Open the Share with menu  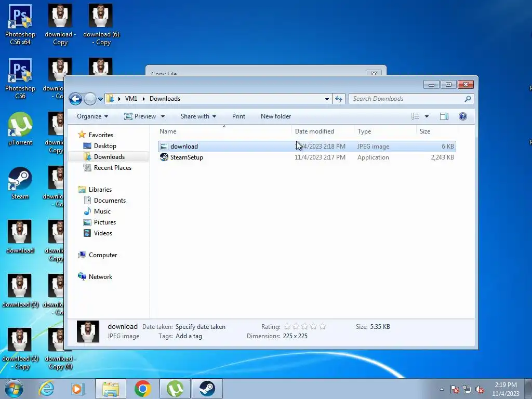[x=198, y=116]
